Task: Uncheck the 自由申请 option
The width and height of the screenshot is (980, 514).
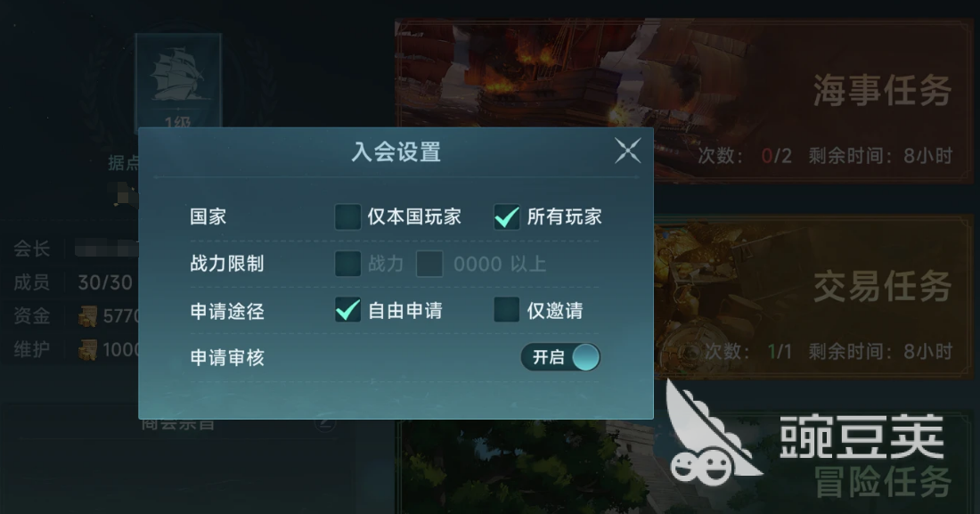Action: click(x=347, y=309)
